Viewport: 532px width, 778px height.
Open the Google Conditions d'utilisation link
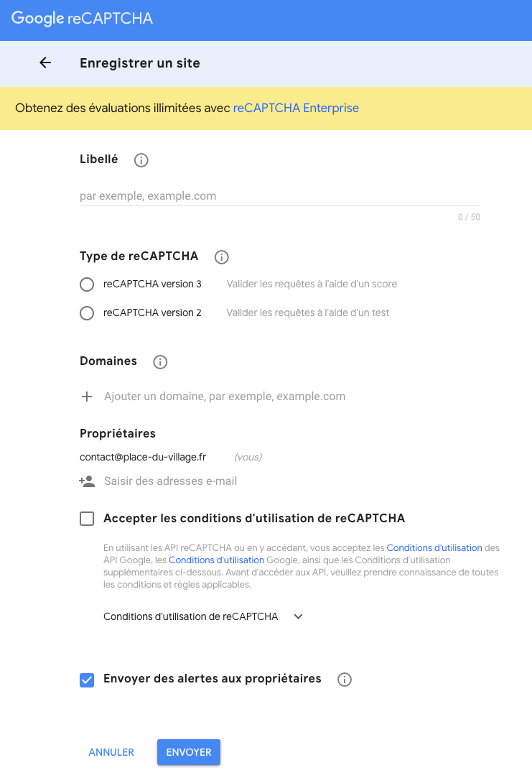(x=216, y=560)
